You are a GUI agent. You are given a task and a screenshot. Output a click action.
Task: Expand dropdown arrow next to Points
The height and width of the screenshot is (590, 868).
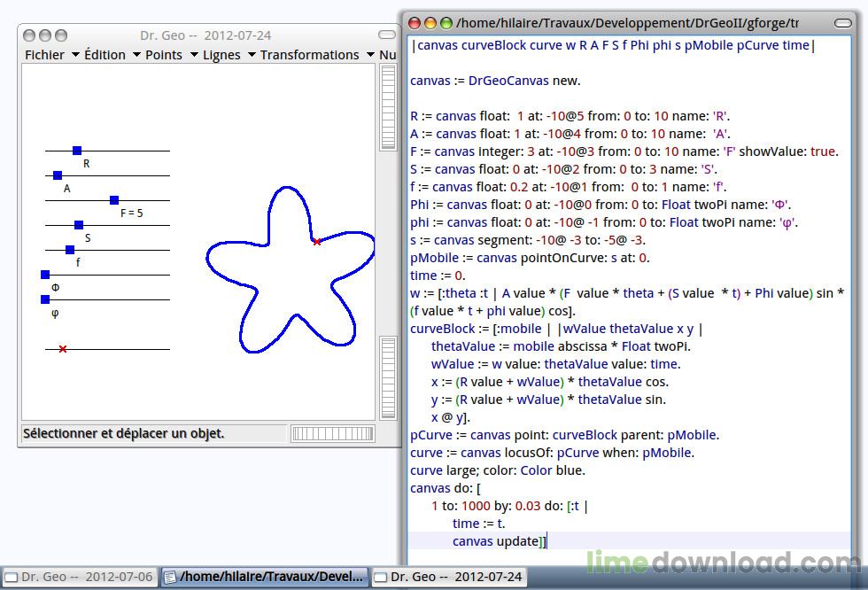194,55
